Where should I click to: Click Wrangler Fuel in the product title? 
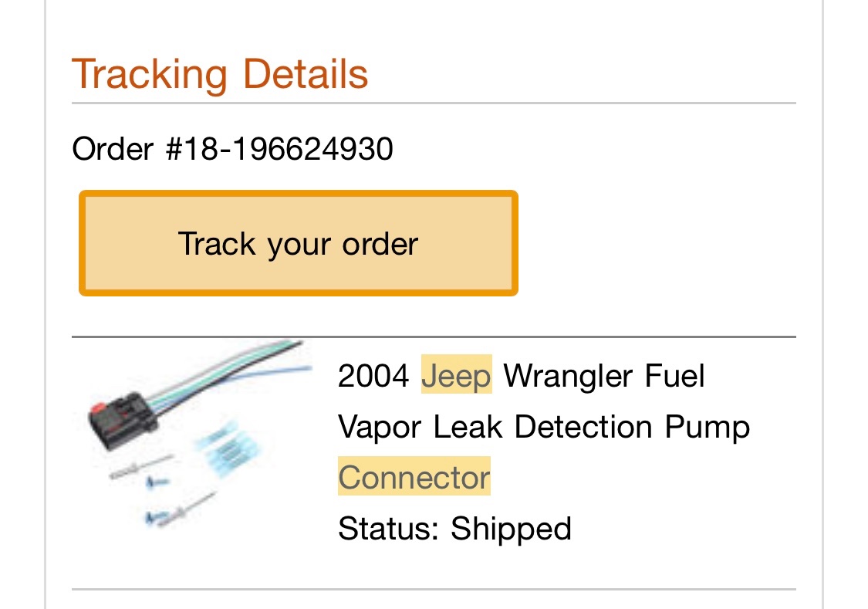pyautogui.click(x=604, y=377)
